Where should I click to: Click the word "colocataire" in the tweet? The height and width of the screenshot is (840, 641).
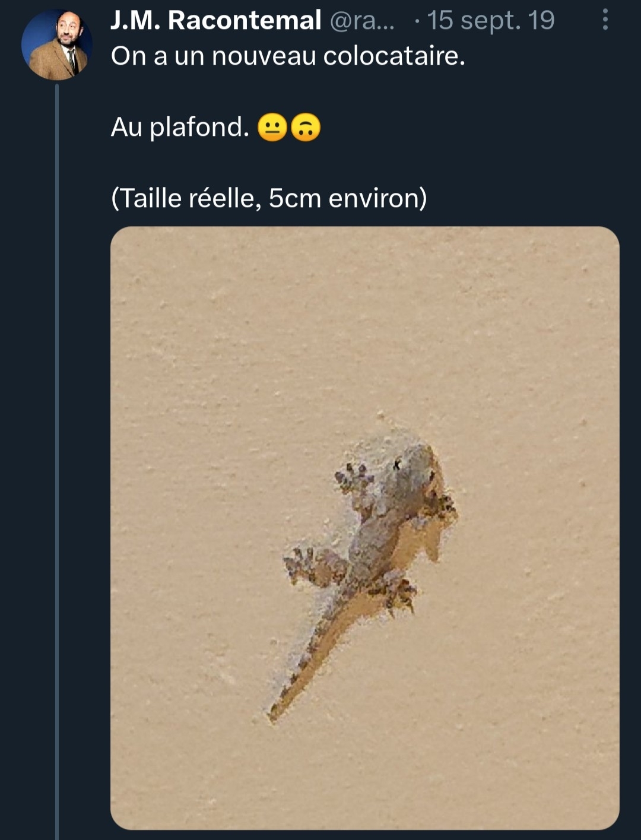coord(391,56)
